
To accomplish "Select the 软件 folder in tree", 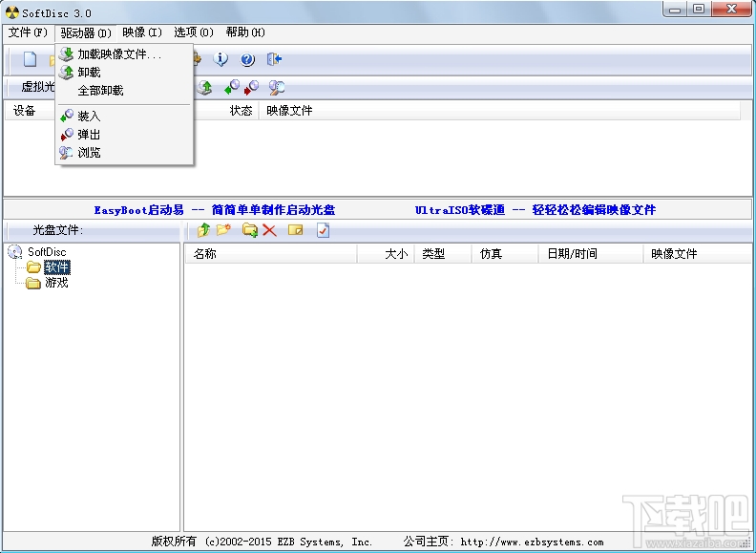I will pos(57,266).
